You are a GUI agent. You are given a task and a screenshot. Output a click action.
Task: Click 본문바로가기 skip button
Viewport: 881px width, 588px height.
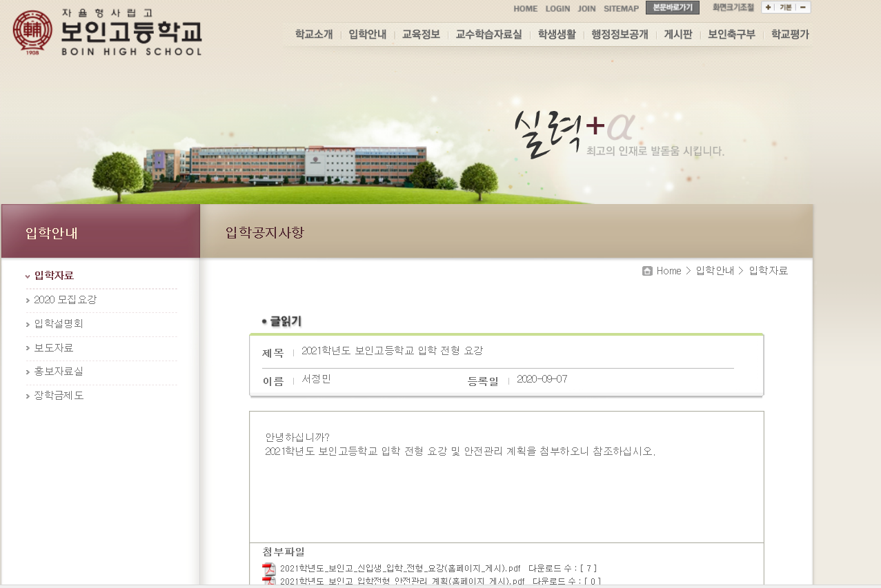click(673, 8)
